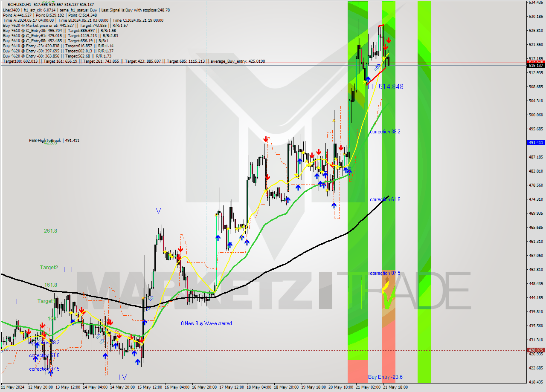Click the 478.560 price on the scale

point(536,185)
